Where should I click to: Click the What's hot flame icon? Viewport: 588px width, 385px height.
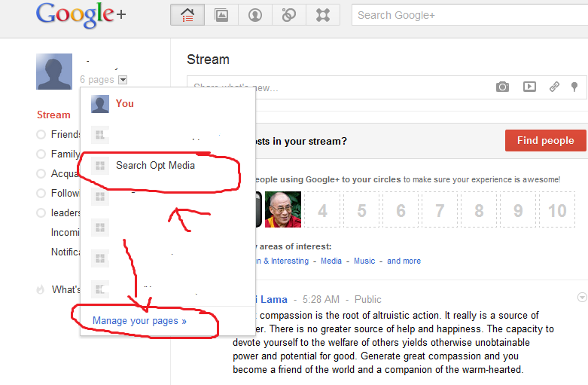[x=40, y=289]
